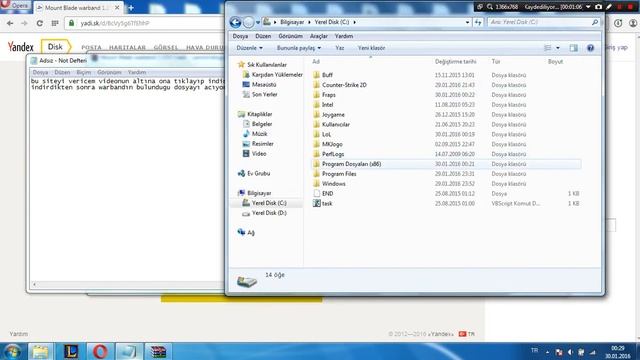The width and height of the screenshot is (640, 360).
Task: Open Explorer help question mark icon
Action: 590,48
